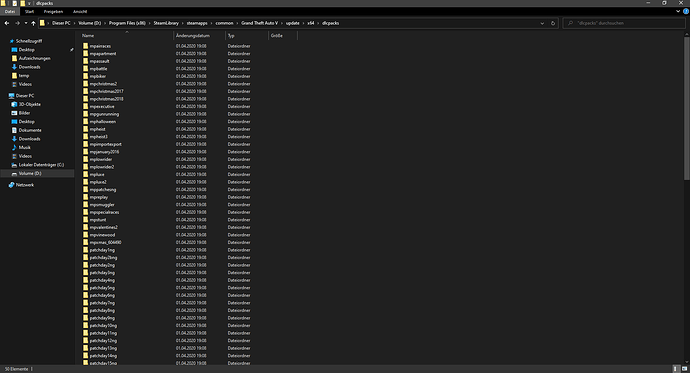Go to steamapps in the breadcrumb
Screen dimensions: 690x373
[x=197, y=23]
